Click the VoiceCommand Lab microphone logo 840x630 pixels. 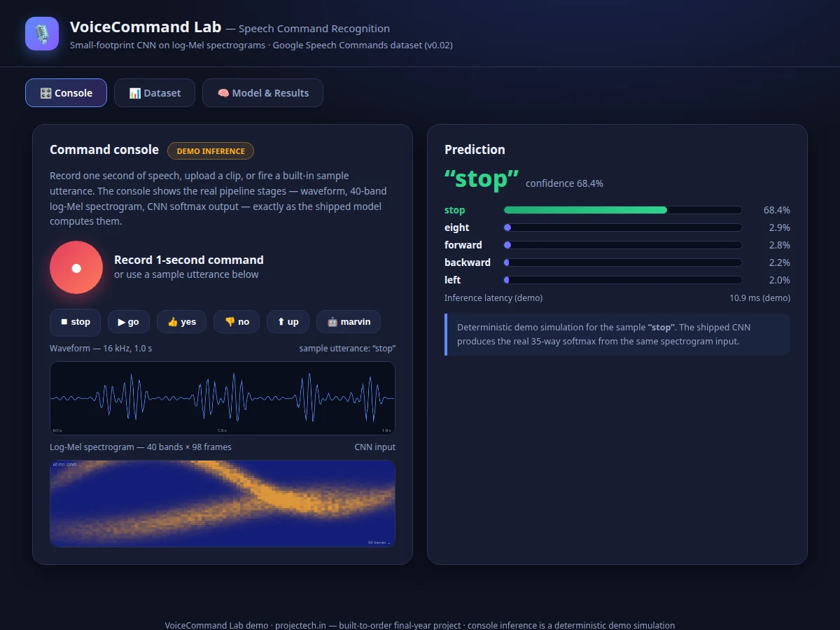pos(42,34)
